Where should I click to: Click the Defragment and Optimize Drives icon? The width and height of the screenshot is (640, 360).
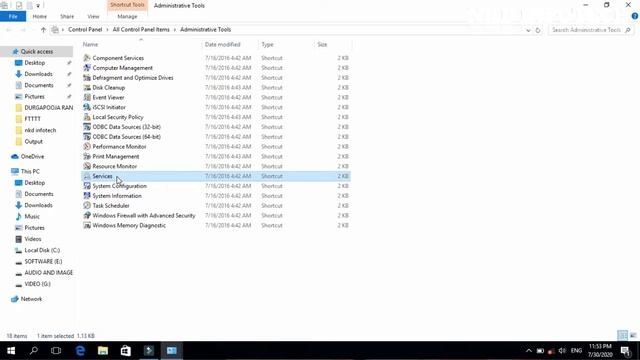pos(87,78)
